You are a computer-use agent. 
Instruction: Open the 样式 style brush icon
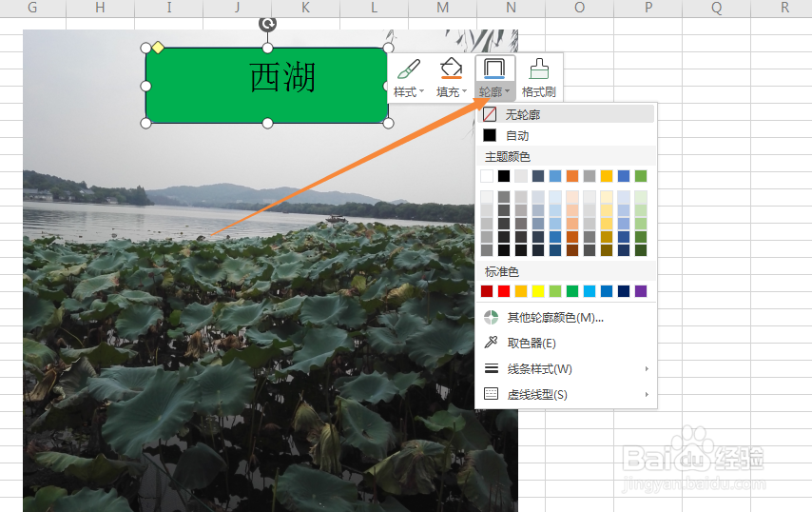(409, 69)
